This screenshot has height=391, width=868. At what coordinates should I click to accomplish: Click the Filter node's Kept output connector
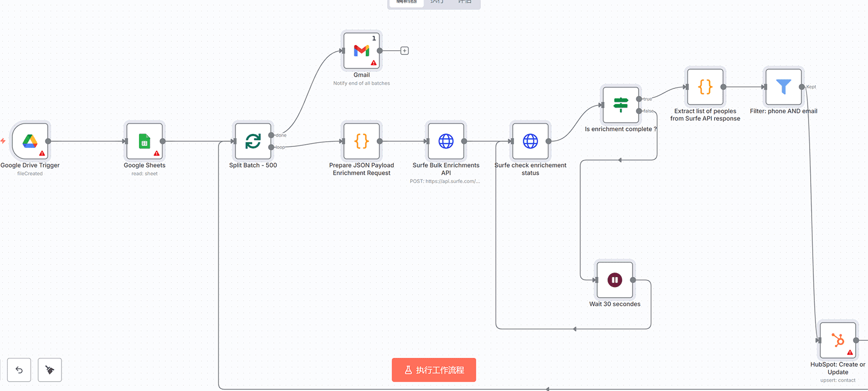click(x=802, y=87)
